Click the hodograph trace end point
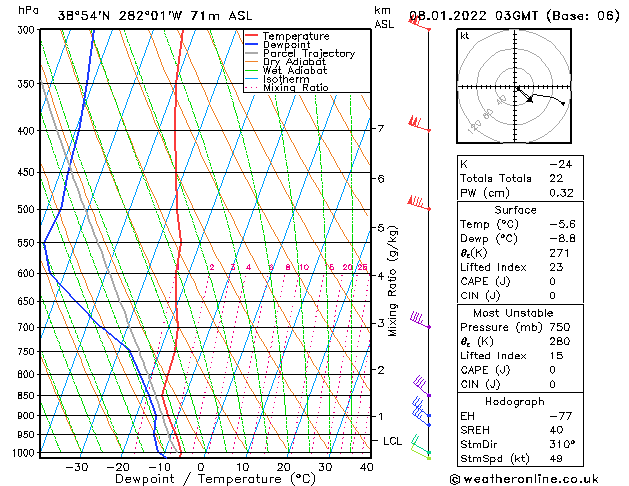The height and width of the screenshot is (486, 629). [x=564, y=104]
